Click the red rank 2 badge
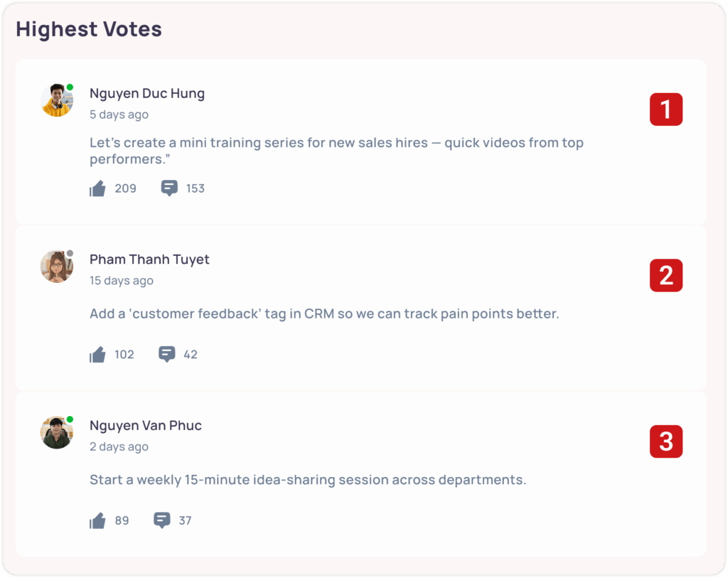The width and height of the screenshot is (728, 578). click(666, 275)
